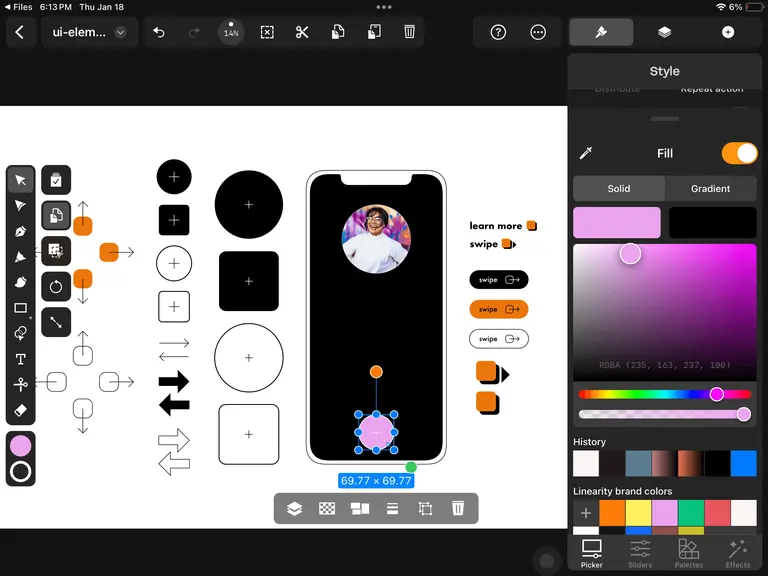
Task: Tap checkerboard opacity icon in context bar
Action: click(x=327, y=509)
